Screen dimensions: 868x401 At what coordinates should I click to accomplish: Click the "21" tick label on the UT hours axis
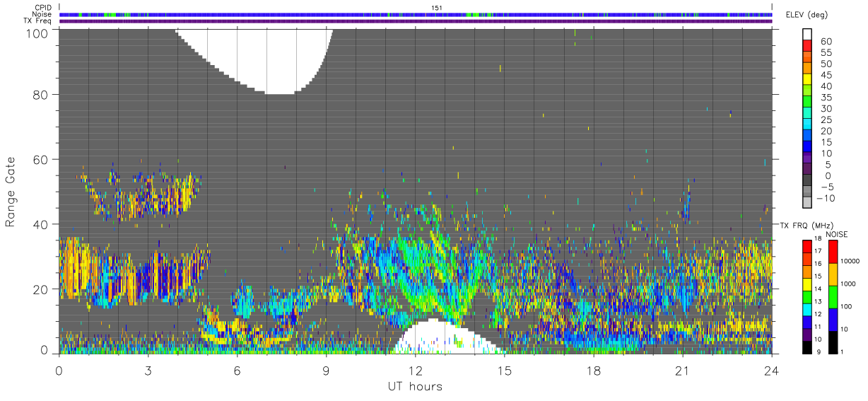tap(682, 371)
